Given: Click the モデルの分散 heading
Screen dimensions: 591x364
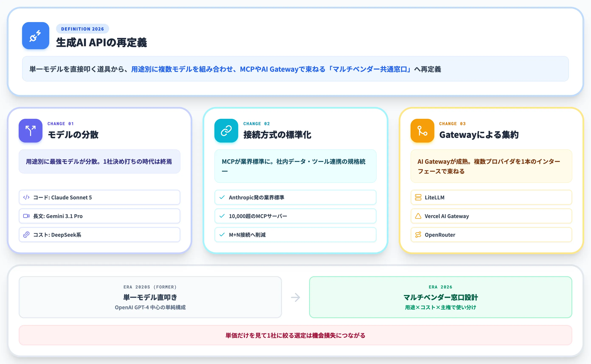Looking at the screenshot, I should coord(73,134).
